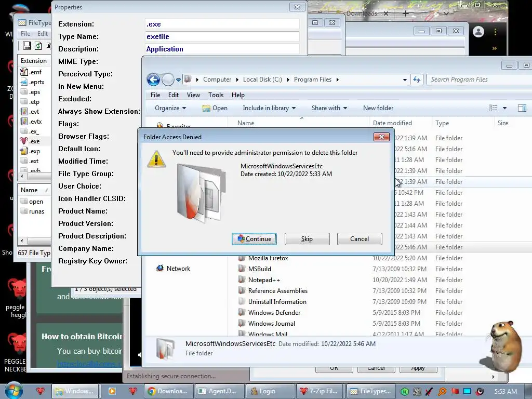Toggle the preview pane icon
The width and height of the screenshot is (532, 399).
[x=522, y=108]
